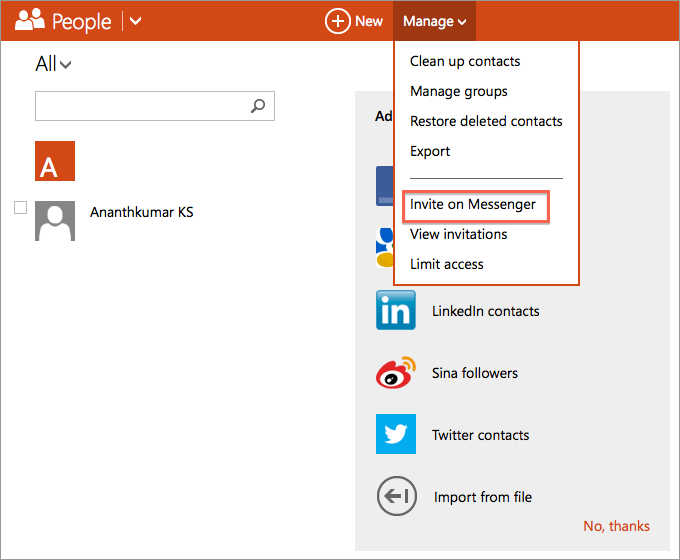Click the LinkedIn logo icon
The height and width of the screenshot is (560, 680).
[396, 311]
